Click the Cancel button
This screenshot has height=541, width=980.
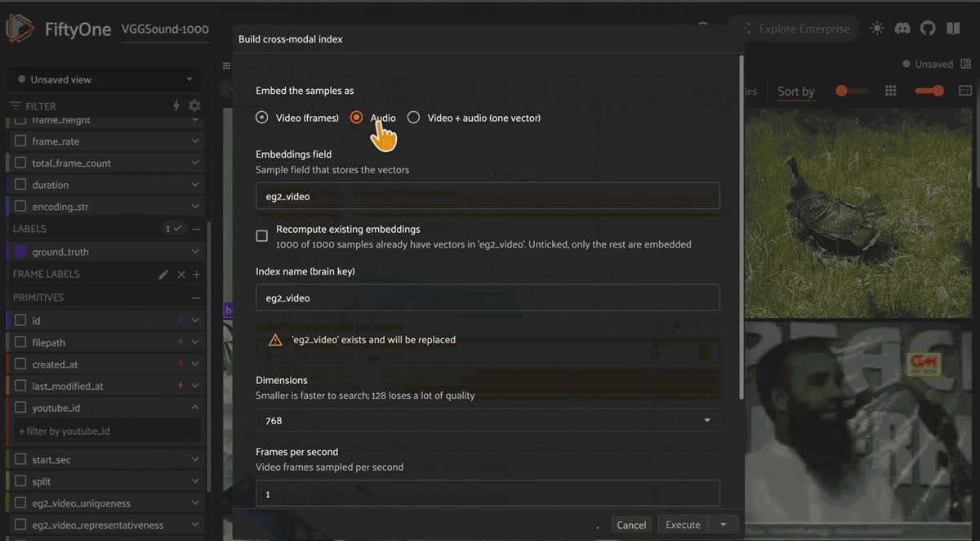pos(631,525)
